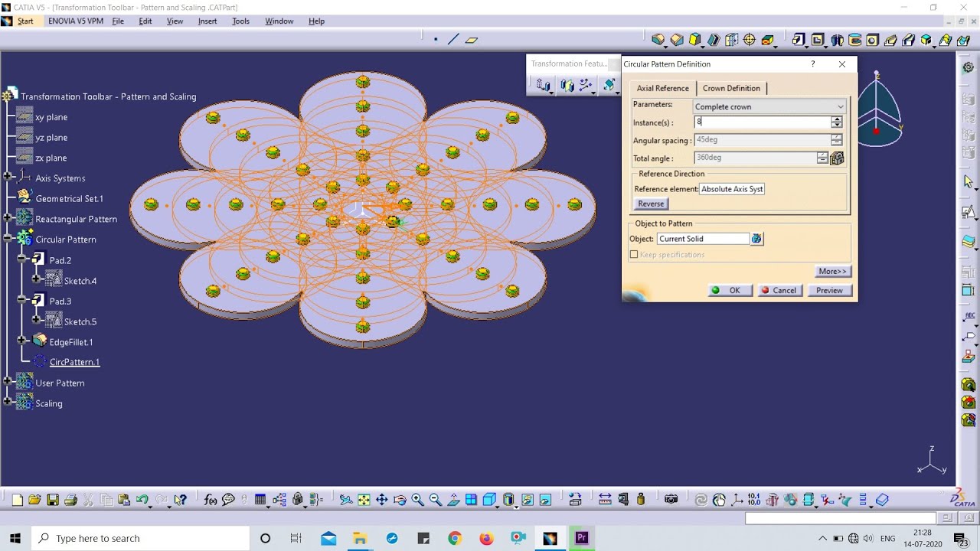Select the Rotate view icon

[400, 500]
